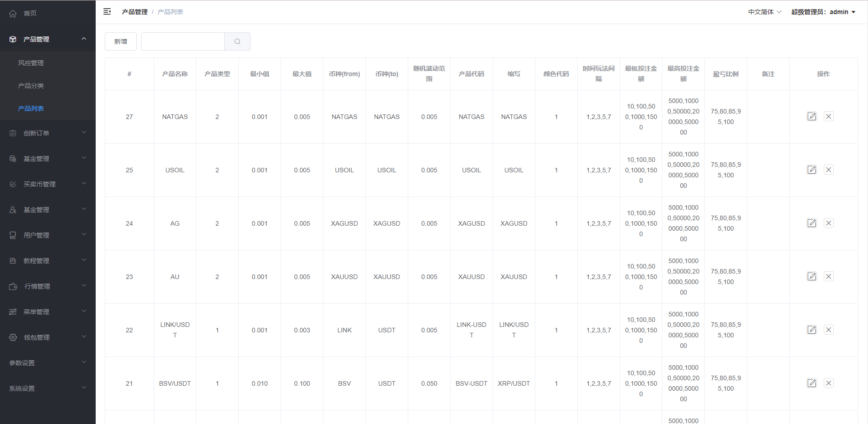Open the admin user dropdown
Image resolution: width=868 pixels, height=424 pixels.
tap(823, 12)
